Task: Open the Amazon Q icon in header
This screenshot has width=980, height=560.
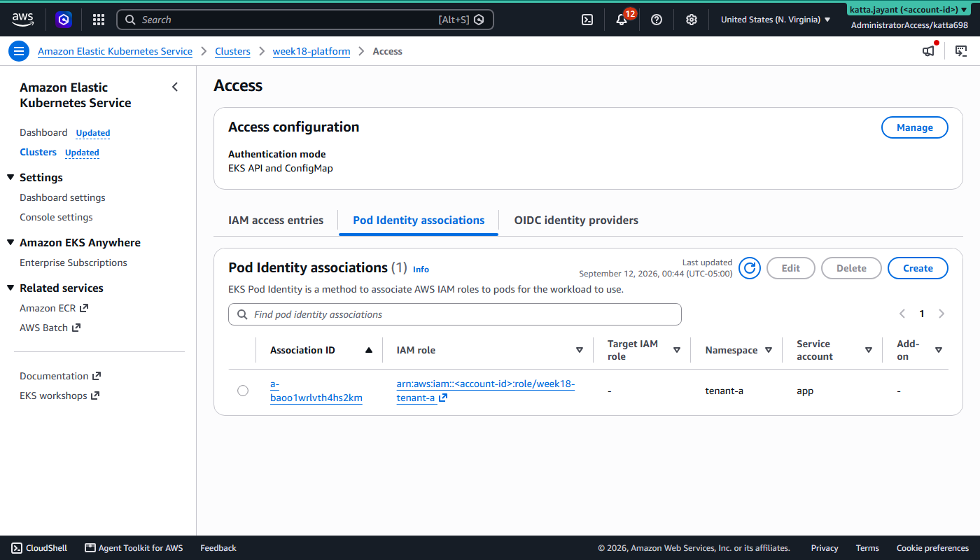Action: point(64,20)
